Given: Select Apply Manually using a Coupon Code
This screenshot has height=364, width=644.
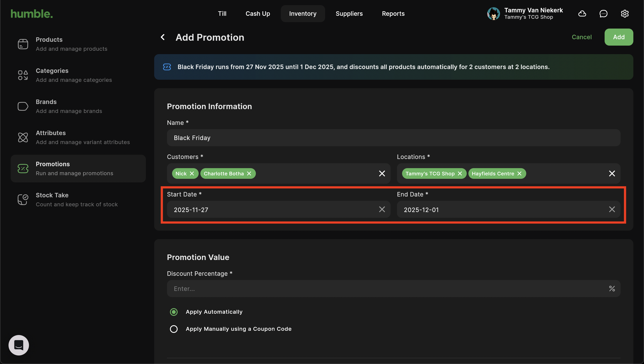Looking at the screenshot, I should [x=174, y=329].
